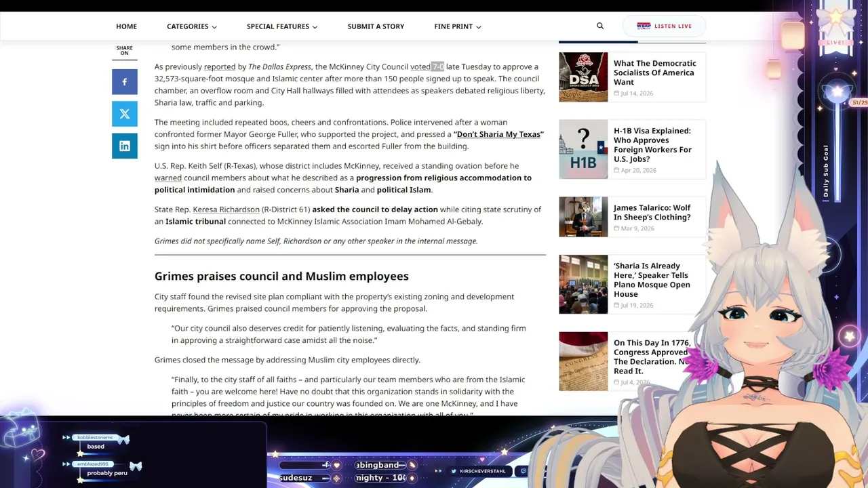Share the article on LinkedIn
Viewport: 868px width, 488px height.
pyautogui.click(x=125, y=146)
